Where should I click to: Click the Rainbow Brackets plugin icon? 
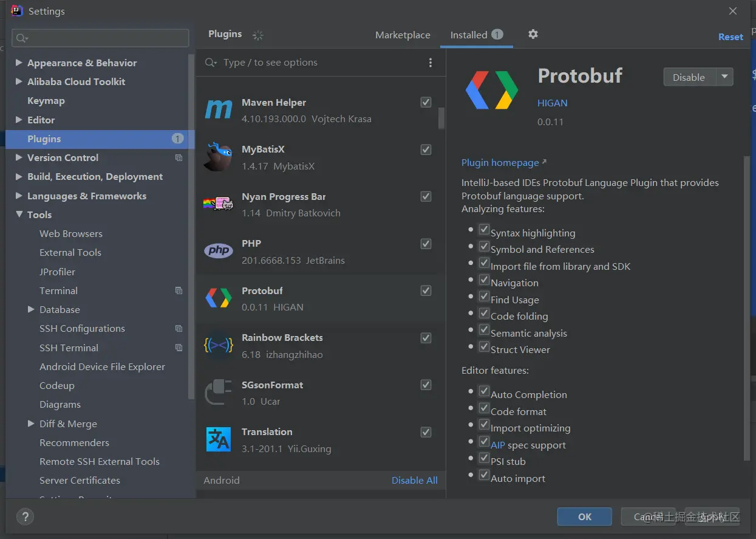pyautogui.click(x=219, y=345)
